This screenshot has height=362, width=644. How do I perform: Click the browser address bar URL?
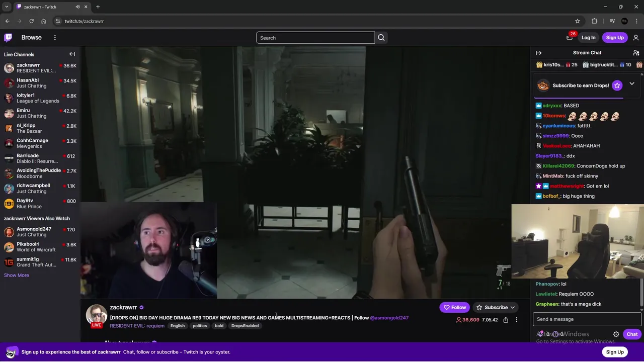(x=84, y=21)
